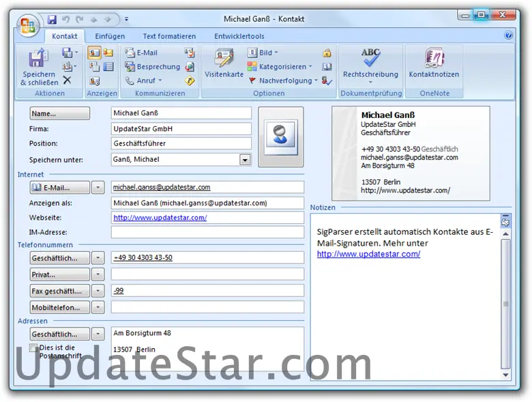Click the list-style all fields icon in Anzeigen
The image size is (532, 402).
point(108,67)
